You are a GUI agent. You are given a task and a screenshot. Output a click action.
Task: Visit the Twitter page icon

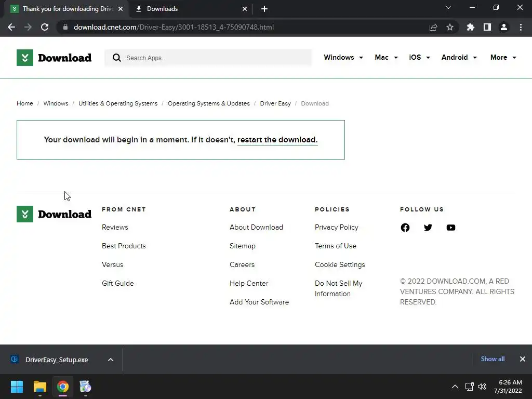pos(428,228)
